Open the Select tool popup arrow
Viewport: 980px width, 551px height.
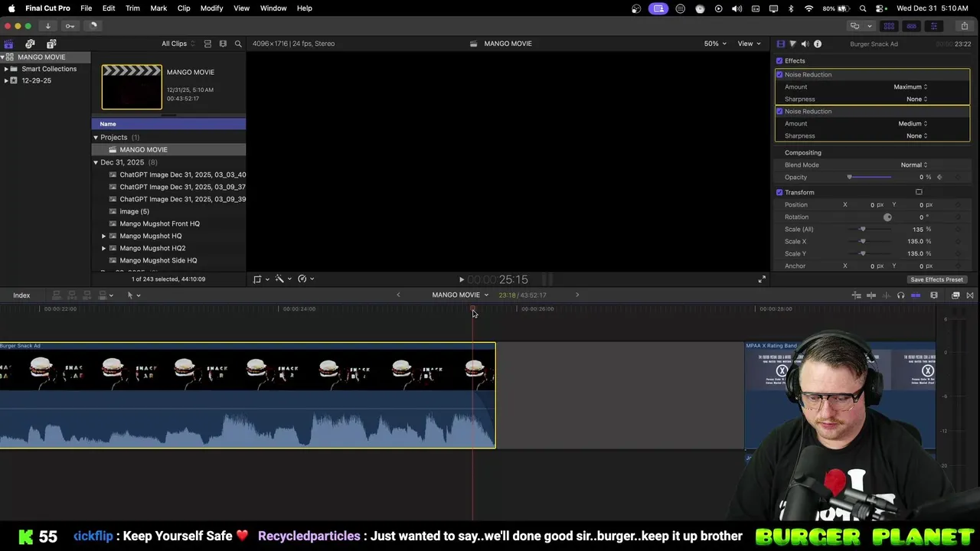tap(138, 295)
